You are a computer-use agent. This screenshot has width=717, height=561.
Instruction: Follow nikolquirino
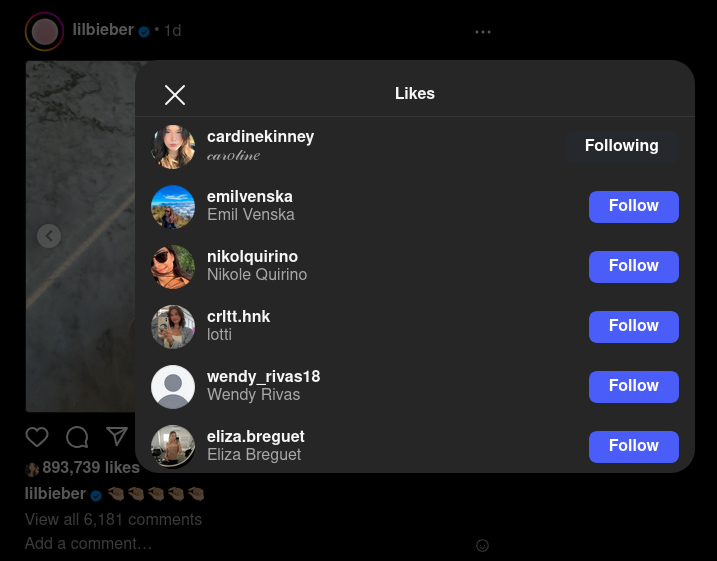[634, 267]
